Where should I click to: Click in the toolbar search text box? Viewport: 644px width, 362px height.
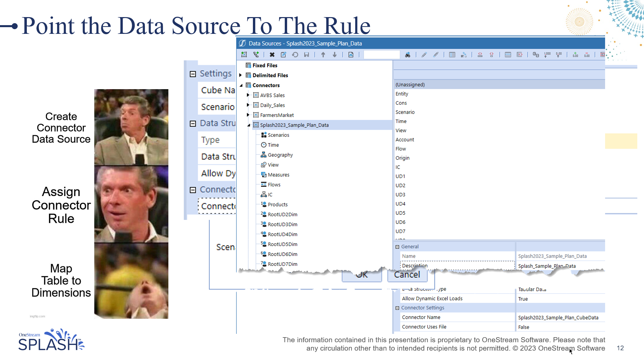click(382, 55)
